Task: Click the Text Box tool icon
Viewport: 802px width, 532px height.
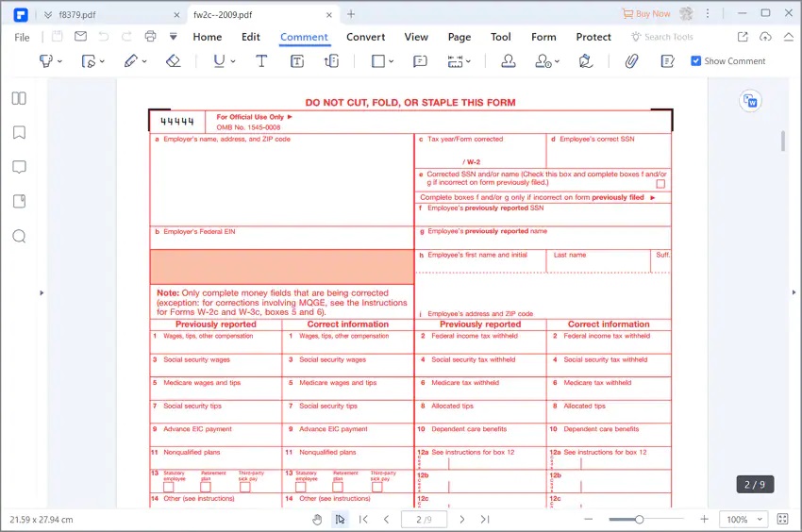Action: coord(296,61)
